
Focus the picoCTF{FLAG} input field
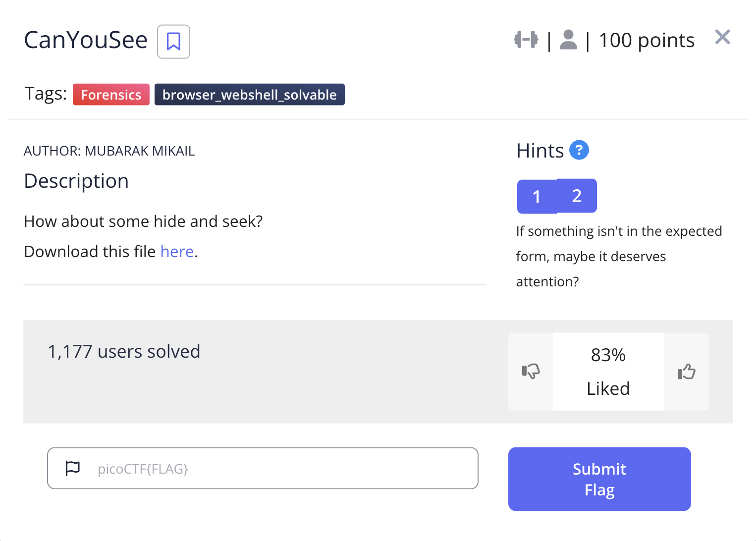pos(282,469)
